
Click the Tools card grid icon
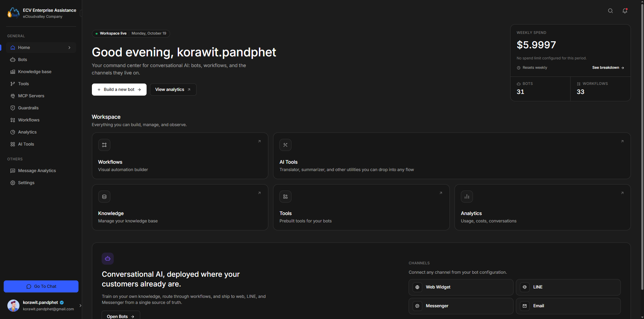click(x=285, y=197)
